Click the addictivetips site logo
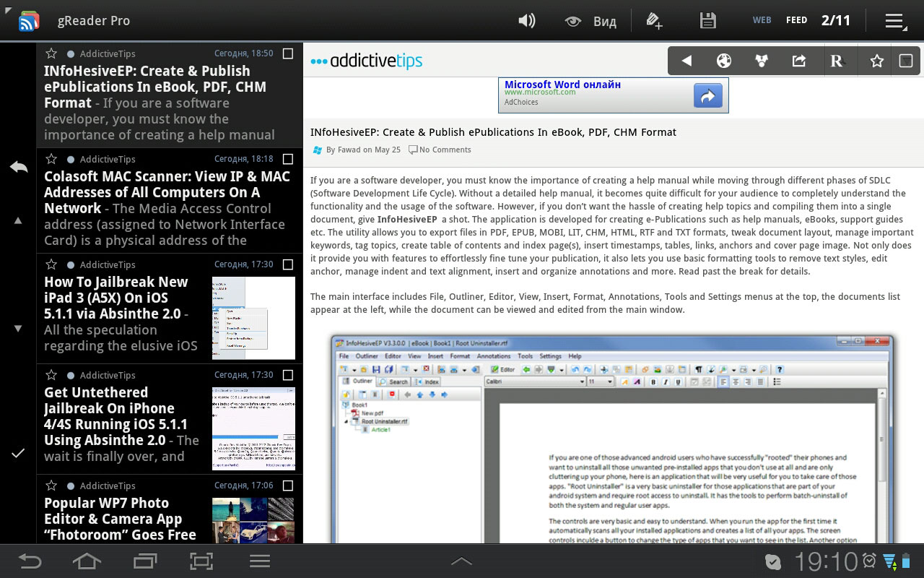Viewport: 924px width, 578px height. coord(367,61)
